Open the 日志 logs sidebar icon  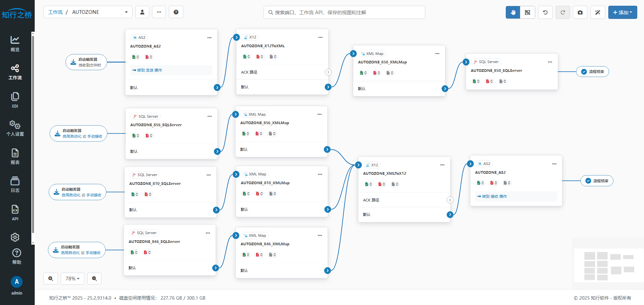click(15, 185)
